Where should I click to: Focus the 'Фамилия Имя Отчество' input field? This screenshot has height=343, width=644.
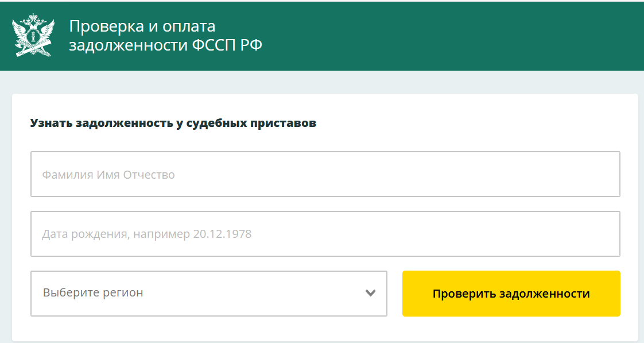325,174
